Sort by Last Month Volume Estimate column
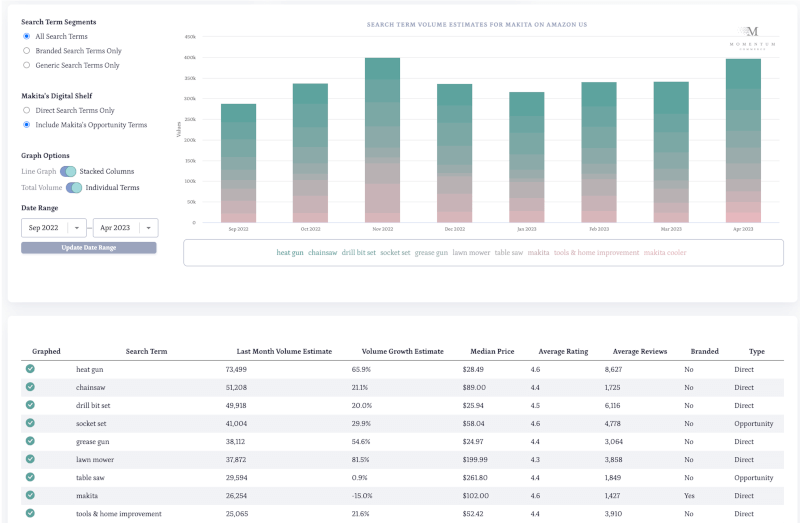This screenshot has width=800, height=523. click(284, 352)
